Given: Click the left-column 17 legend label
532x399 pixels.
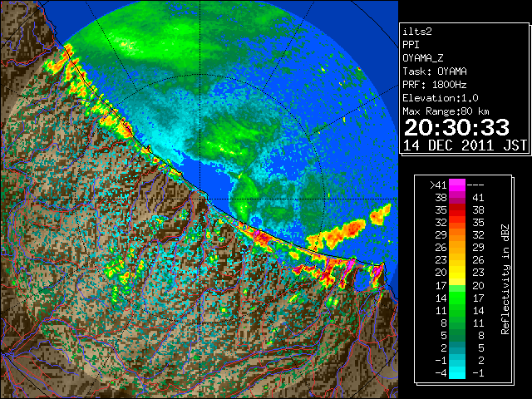Looking at the screenshot, I should (x=441, y=285).
